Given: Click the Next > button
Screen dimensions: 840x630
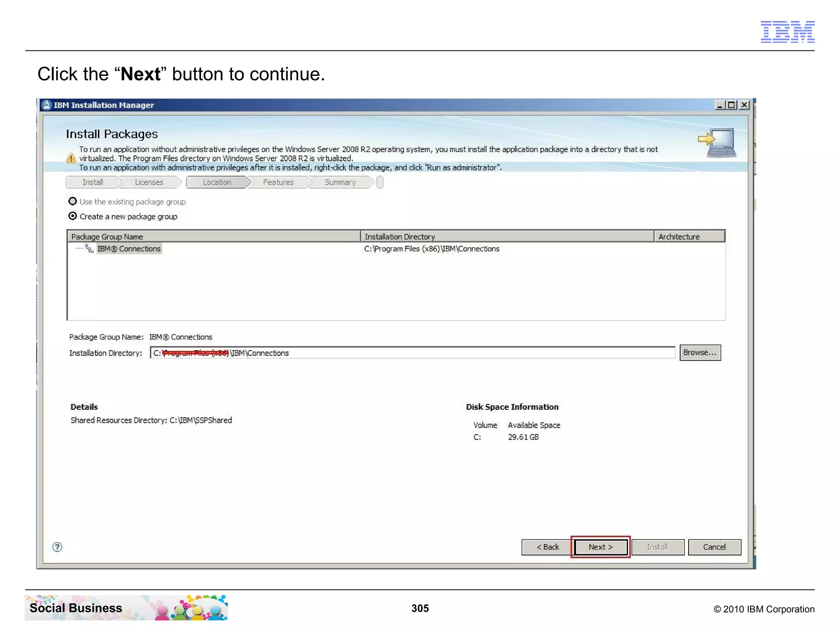Looking at the screenshot, I should coord(600,547).
